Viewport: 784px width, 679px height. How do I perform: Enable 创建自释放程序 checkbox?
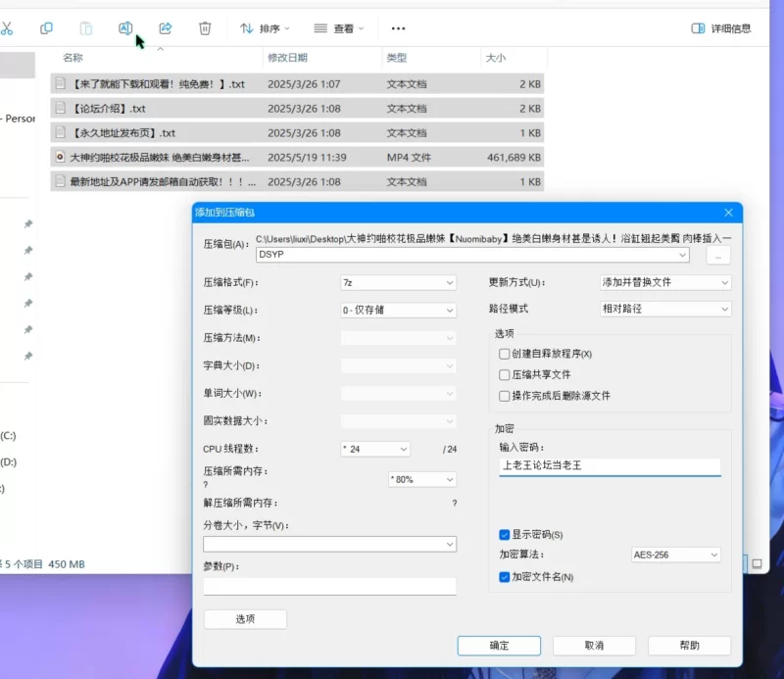504,354
